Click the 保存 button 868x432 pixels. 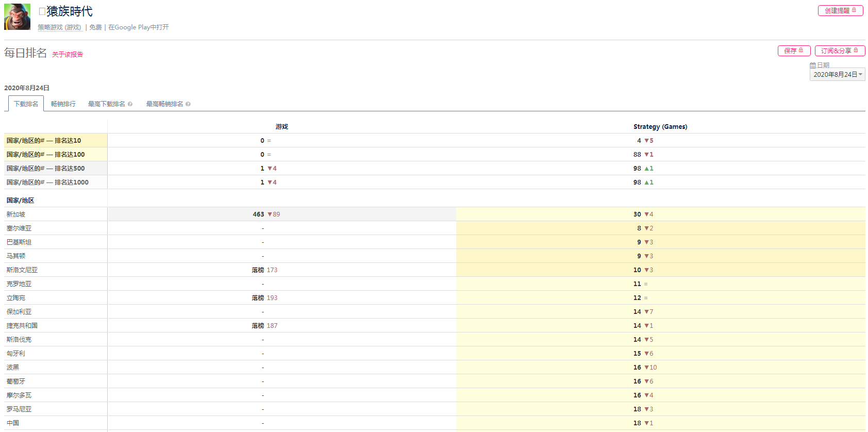pyautogui.click(x=794, y=51)
